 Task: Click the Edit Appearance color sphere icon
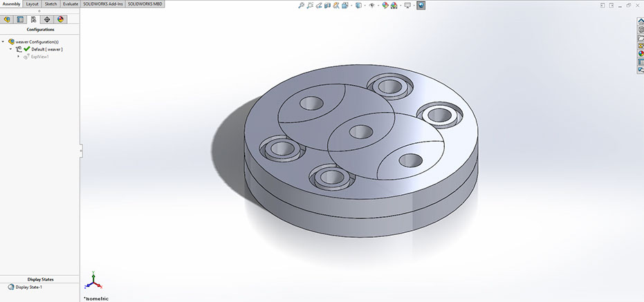[385, 5]
